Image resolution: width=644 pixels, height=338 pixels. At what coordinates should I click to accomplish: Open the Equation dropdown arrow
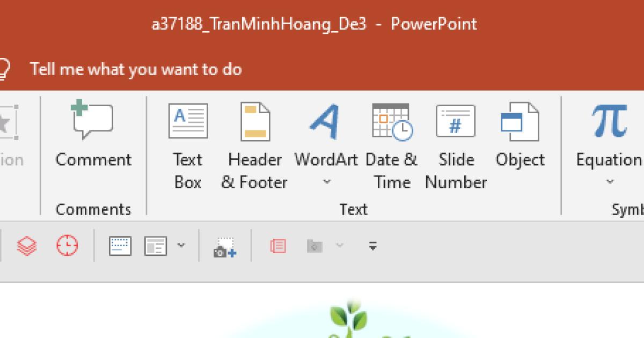(609, 181)
